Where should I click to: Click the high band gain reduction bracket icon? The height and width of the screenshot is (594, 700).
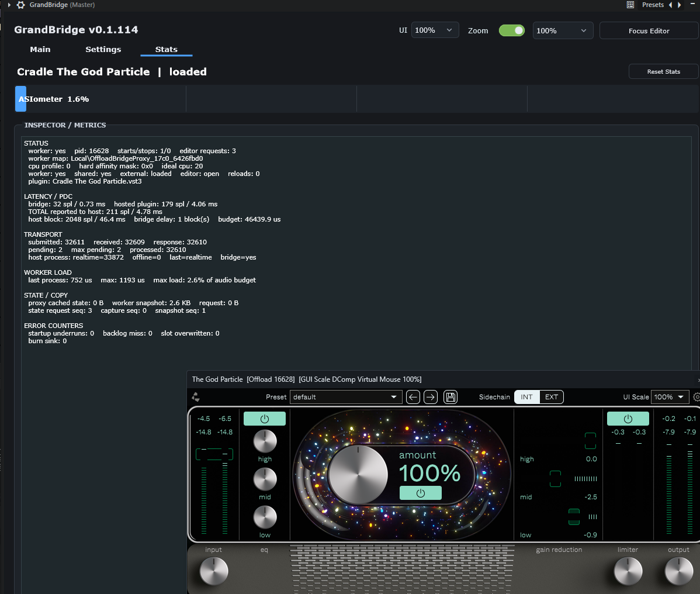coord(590,441)
